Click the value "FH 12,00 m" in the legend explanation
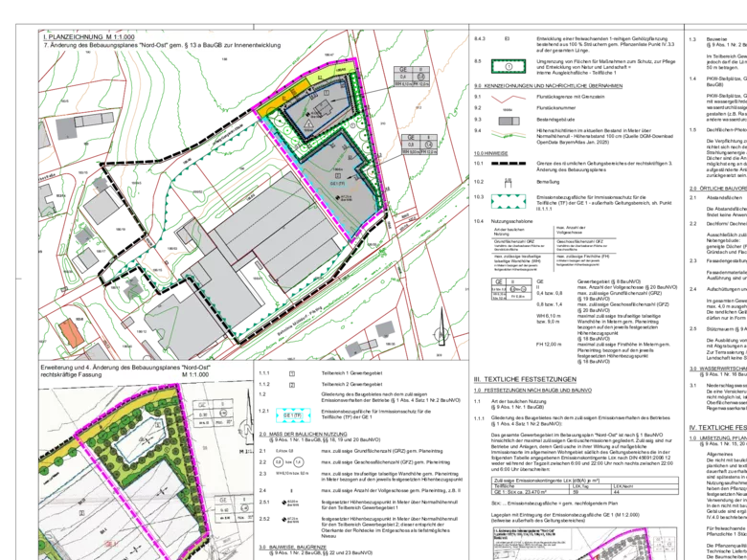Viewport: 747px width, 560px height. [x=547, y=344]
